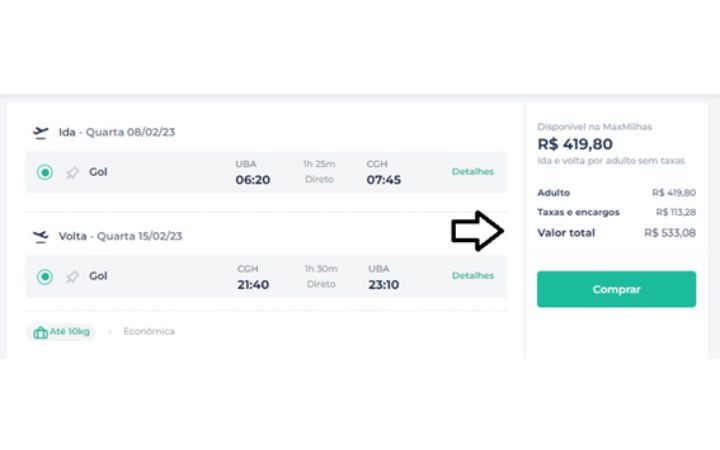Open Detalhes for the 06:20 outbound flight
720x450 pixels.
tap(472, 172)
